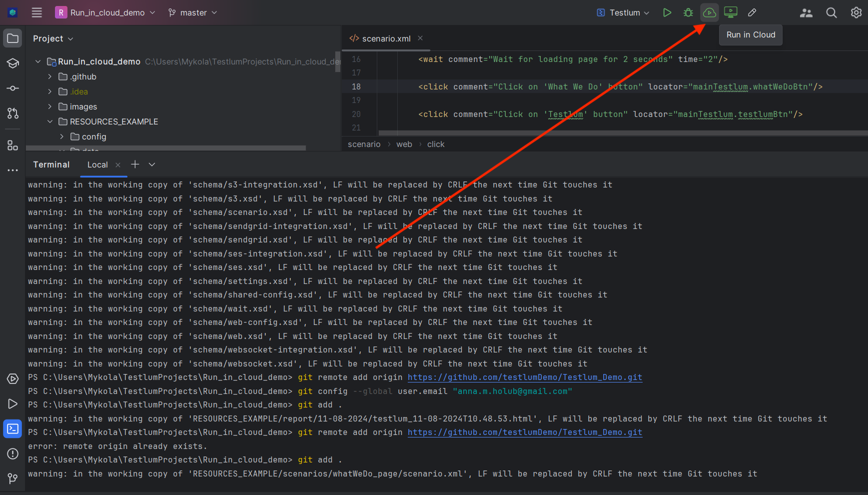The image size is (868, 495).
Task: Click 'error: remote origin already exists.' line
Action: (x=118, y=446)
